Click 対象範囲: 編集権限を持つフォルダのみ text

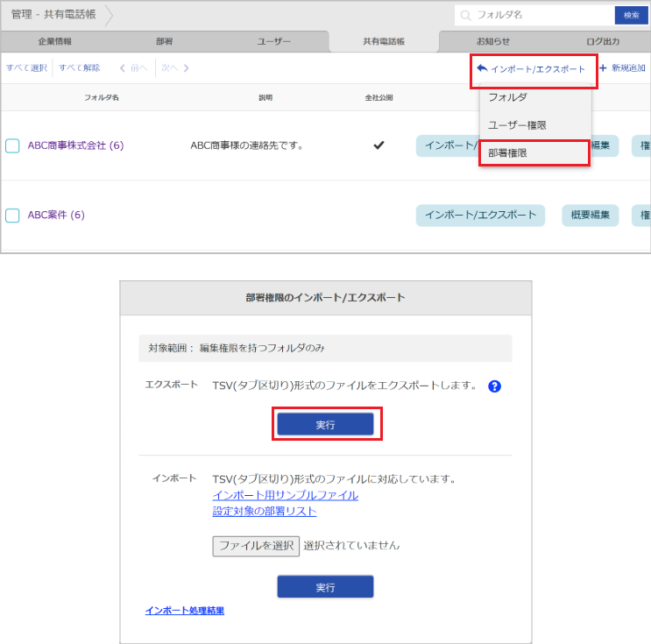pos(237,348)
